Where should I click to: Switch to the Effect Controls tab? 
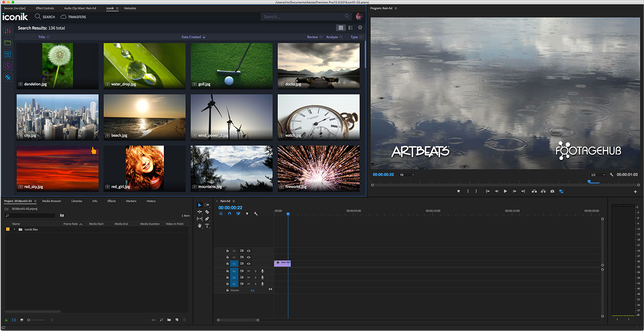pos(46,8)
